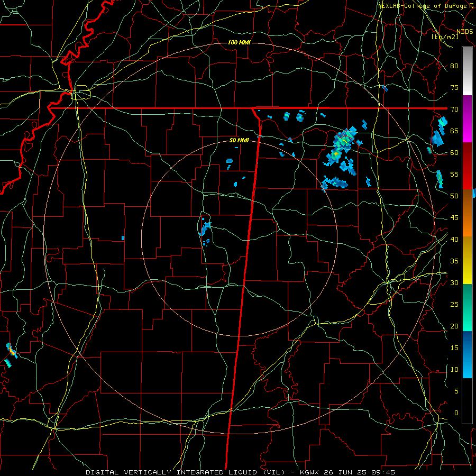This screenshot has height=476, width=476.
Task: Click the 60 value on the scale
Action: coord(454,153)
